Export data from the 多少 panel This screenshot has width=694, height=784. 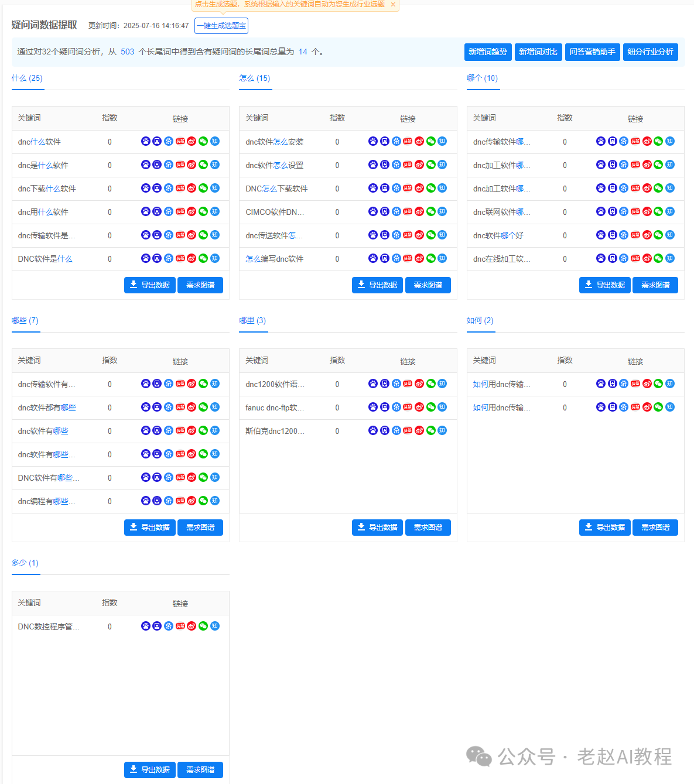(x=150, y=770)
